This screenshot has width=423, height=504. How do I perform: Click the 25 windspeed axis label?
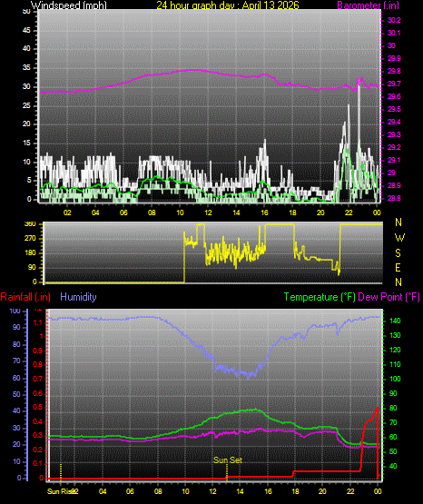click(x=27, y=105)
